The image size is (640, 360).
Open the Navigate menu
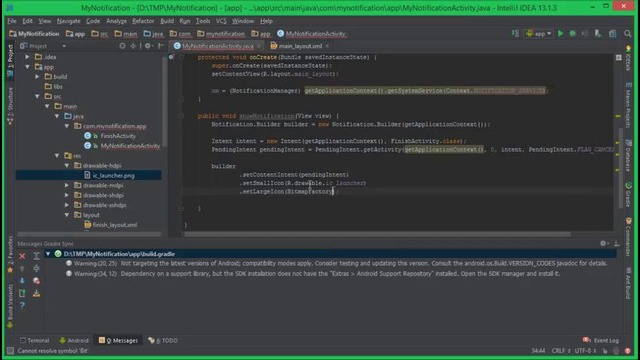click(x=68, y=21)
